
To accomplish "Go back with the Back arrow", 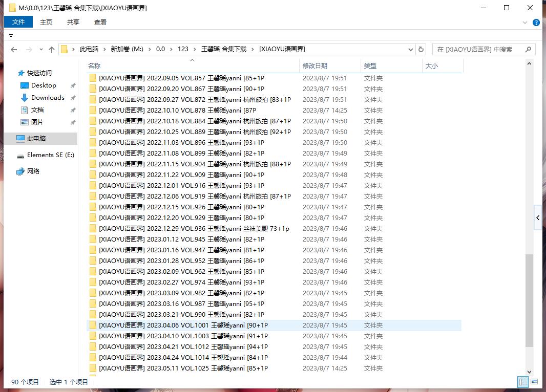I will coord(14,50).
